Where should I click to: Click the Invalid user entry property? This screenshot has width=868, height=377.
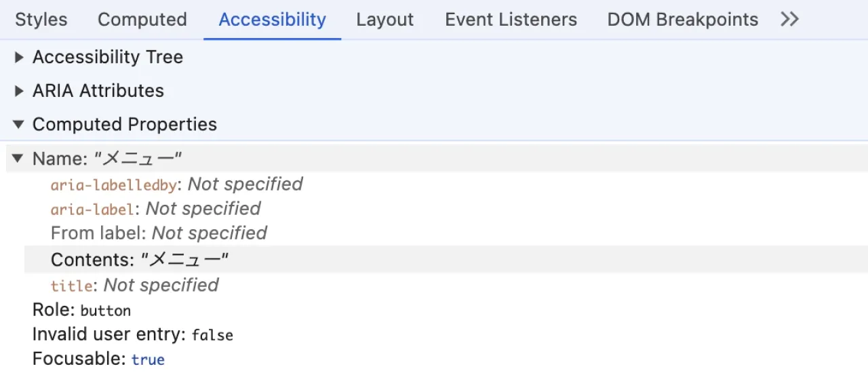tap(132, 334)
